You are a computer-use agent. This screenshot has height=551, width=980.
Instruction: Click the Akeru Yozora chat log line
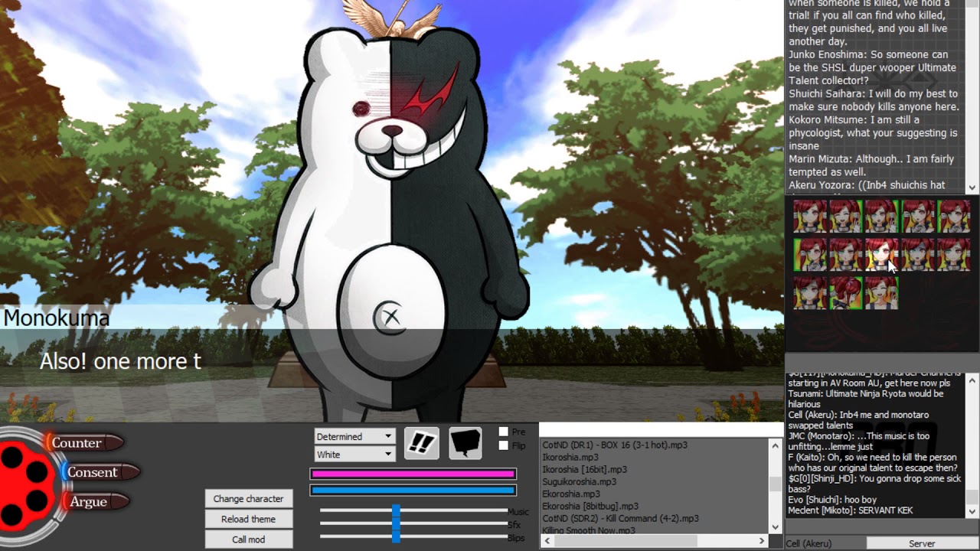[867, 185]
